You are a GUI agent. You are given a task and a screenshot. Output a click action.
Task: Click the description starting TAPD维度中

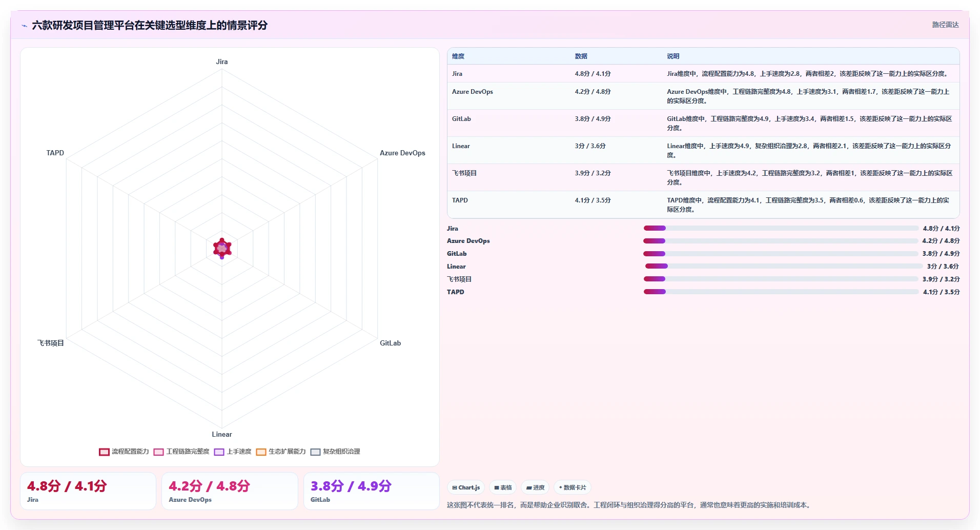(x=808, y=205)
